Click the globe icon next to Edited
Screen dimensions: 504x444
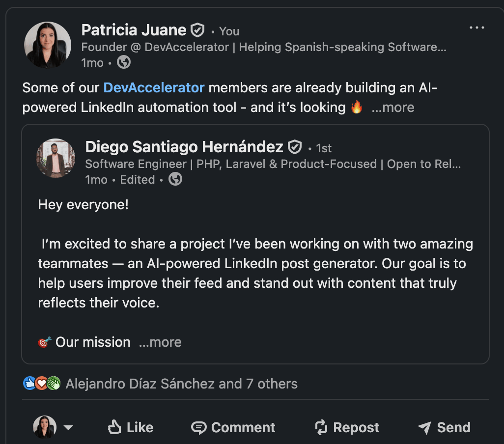coord(175,179)
